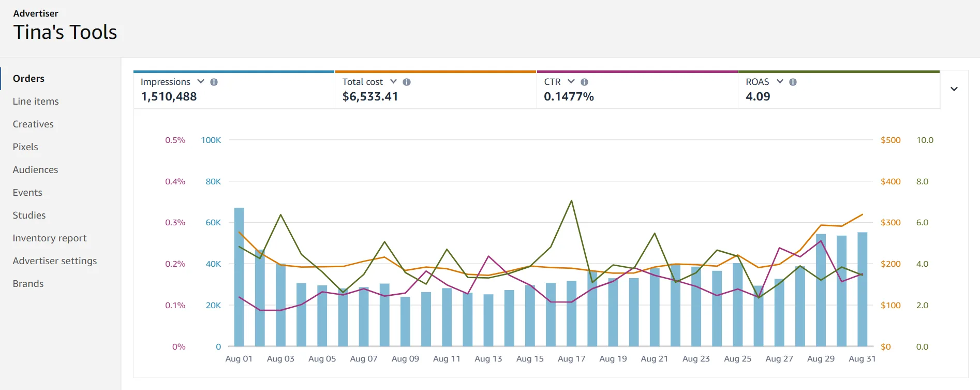Select Orders in the sidebar
980x390 pixels.
(28, 78)
